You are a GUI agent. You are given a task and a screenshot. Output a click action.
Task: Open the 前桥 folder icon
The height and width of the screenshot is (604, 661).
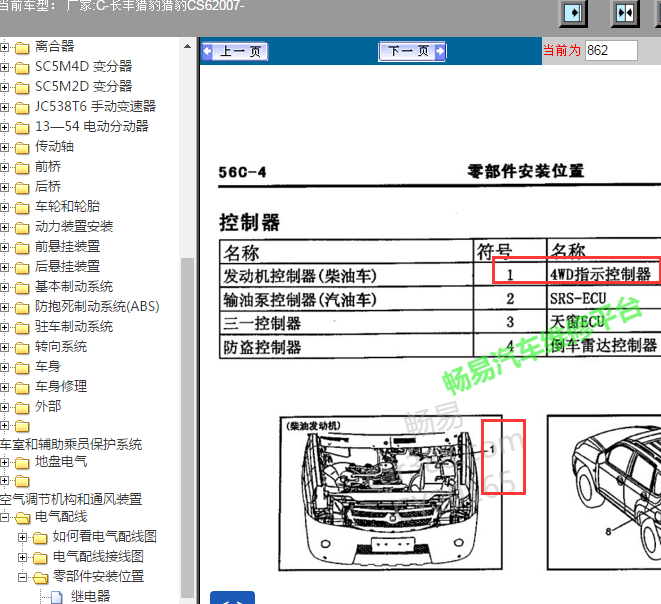(22, 168)
